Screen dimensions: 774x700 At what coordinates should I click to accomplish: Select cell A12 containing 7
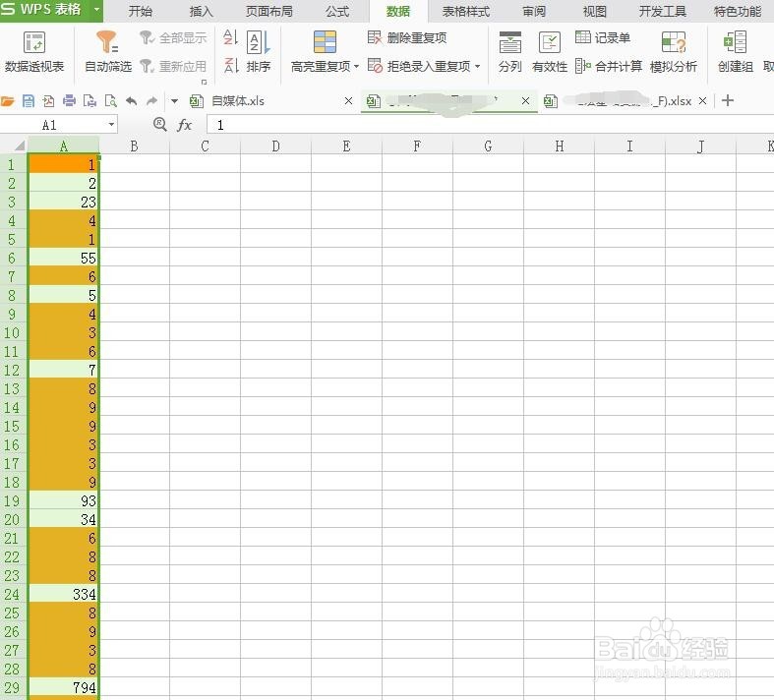point(64,370)
